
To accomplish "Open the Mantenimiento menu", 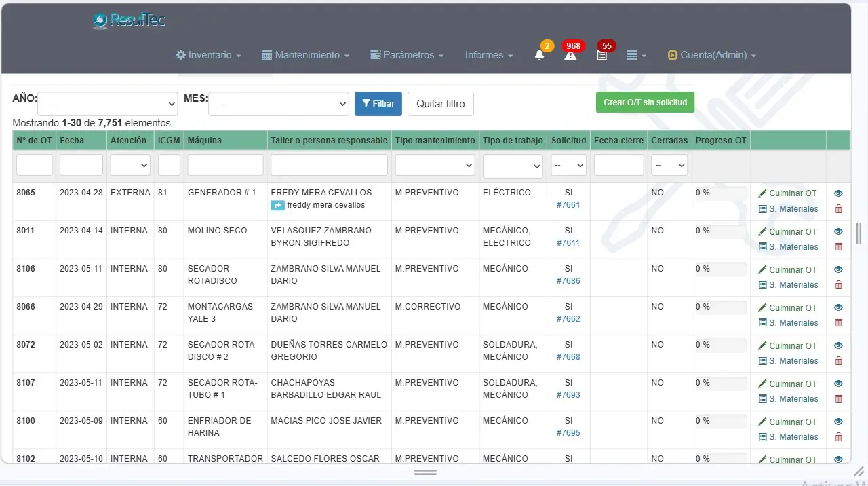I will tap(306, 55).
